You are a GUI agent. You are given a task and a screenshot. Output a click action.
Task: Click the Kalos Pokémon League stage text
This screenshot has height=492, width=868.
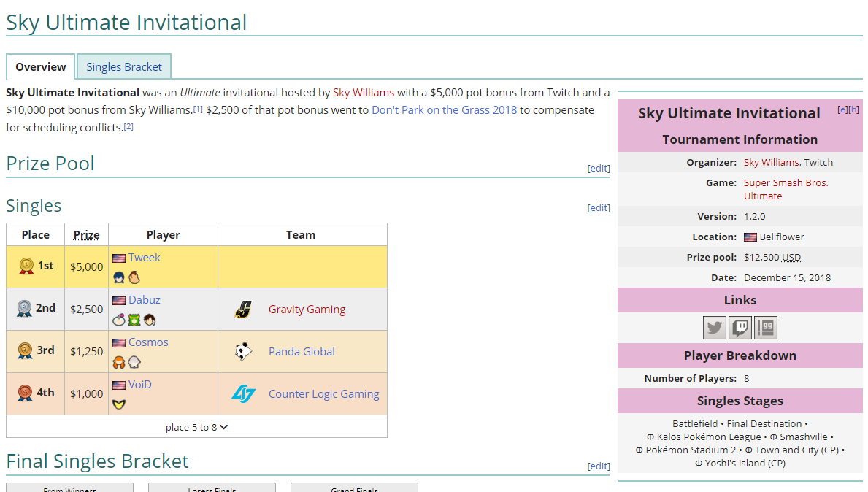[x=709, y=437]
